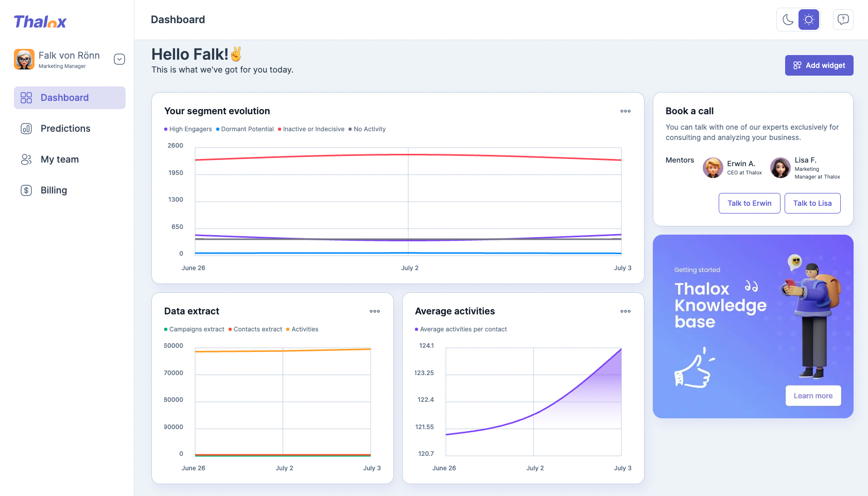Image resolution: width=868 pixels, height=496 pixels.
Task: Go to Predictions in the sidebar
Action: [65, 129]
